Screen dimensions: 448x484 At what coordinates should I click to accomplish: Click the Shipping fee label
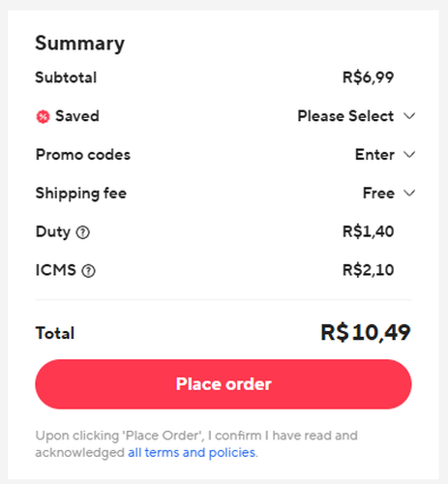tap(81, 194)
